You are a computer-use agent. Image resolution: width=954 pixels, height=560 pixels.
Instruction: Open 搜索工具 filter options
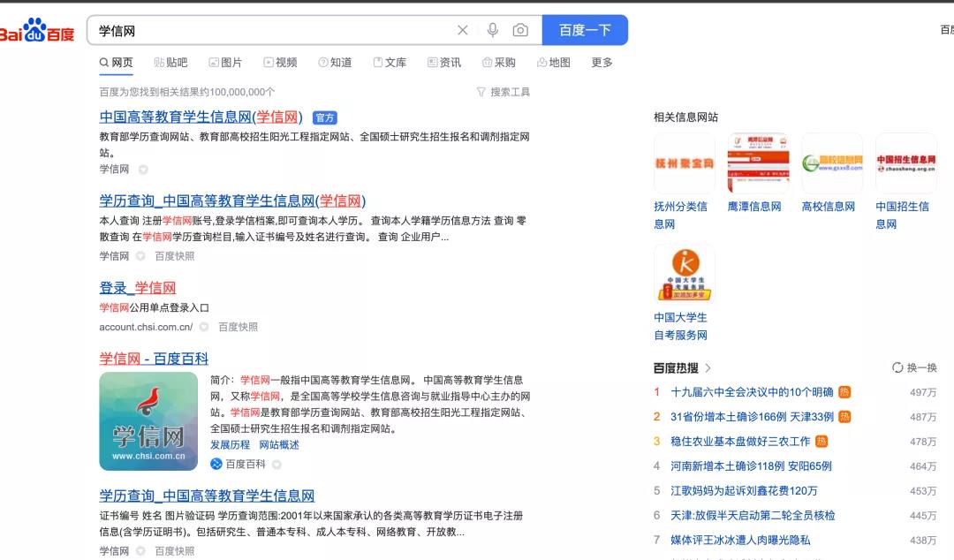503,92
